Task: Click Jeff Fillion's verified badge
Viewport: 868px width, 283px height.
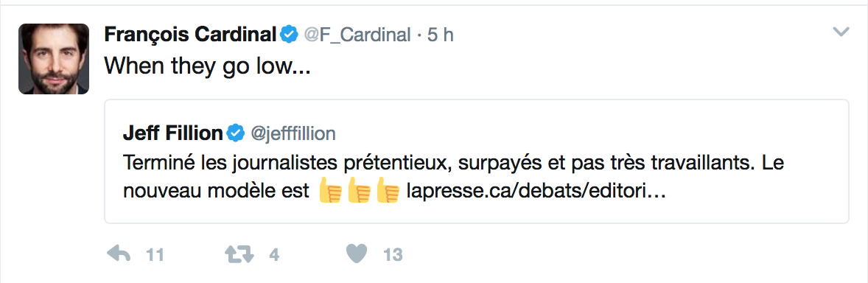Action: [236, 133]
